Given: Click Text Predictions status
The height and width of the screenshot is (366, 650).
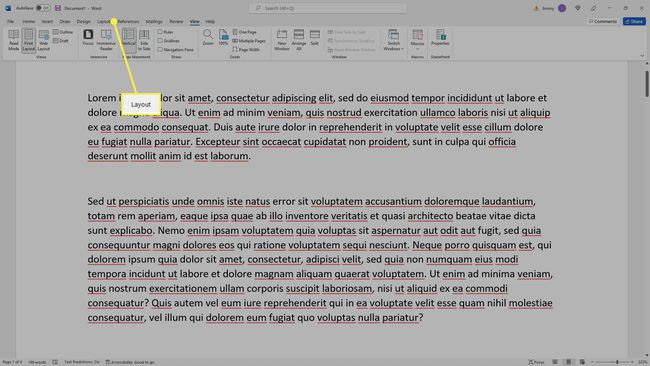Looking at the screenshot, I should click(82, 362).
